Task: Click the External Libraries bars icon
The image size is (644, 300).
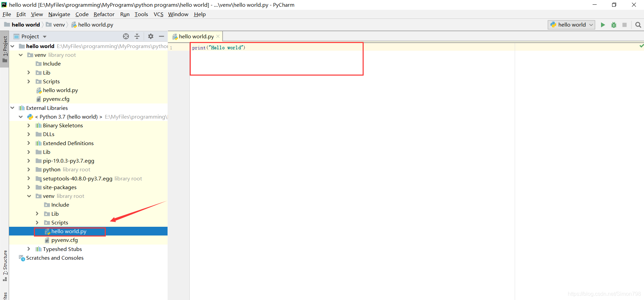Action: pos(22,108)
